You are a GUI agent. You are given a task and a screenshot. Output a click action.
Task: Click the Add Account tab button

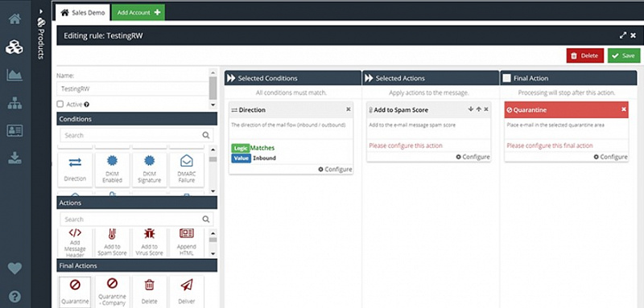(x=138, y=13)
